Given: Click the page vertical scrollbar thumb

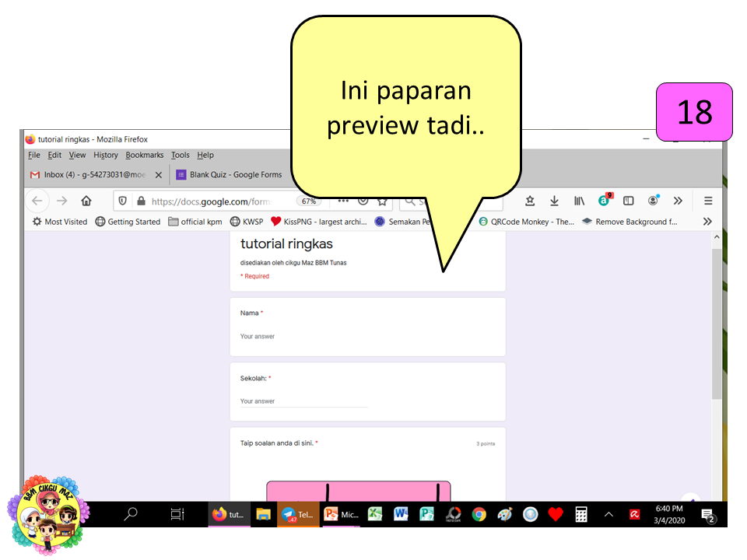Looking at the screenshot, I should (717, 324).
